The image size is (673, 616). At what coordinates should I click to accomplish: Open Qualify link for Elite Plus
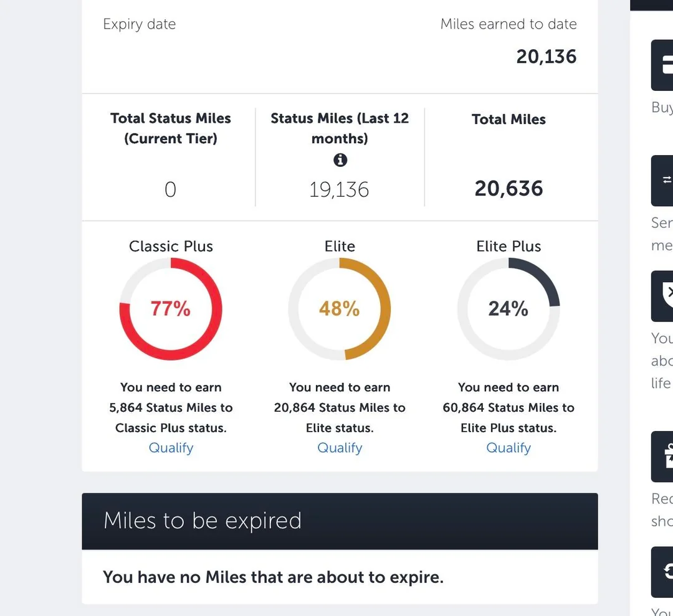pos(508,448)
